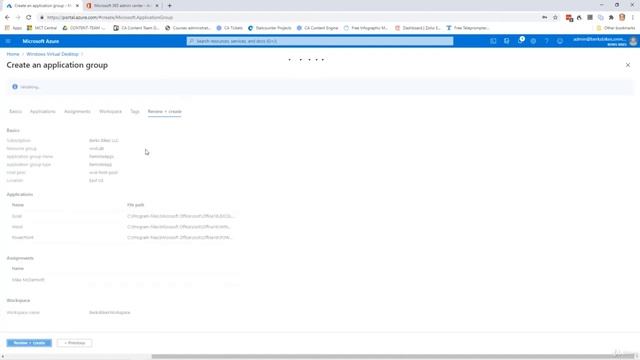This screenshot has height=360, width=640.
Task: Click the browser forward arrow
Action: click(x=18, y=18)
